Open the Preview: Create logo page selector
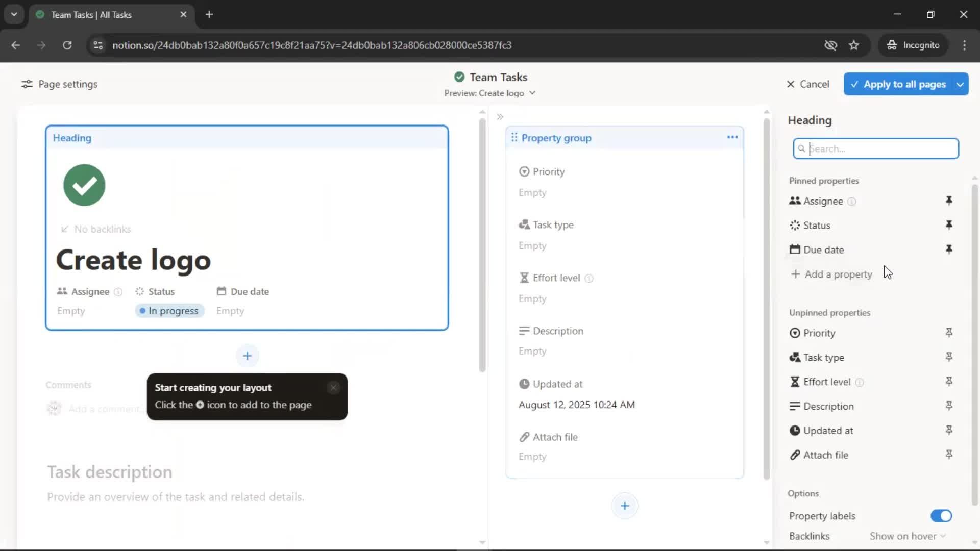The image size is (980, 551). pos(489,93)
